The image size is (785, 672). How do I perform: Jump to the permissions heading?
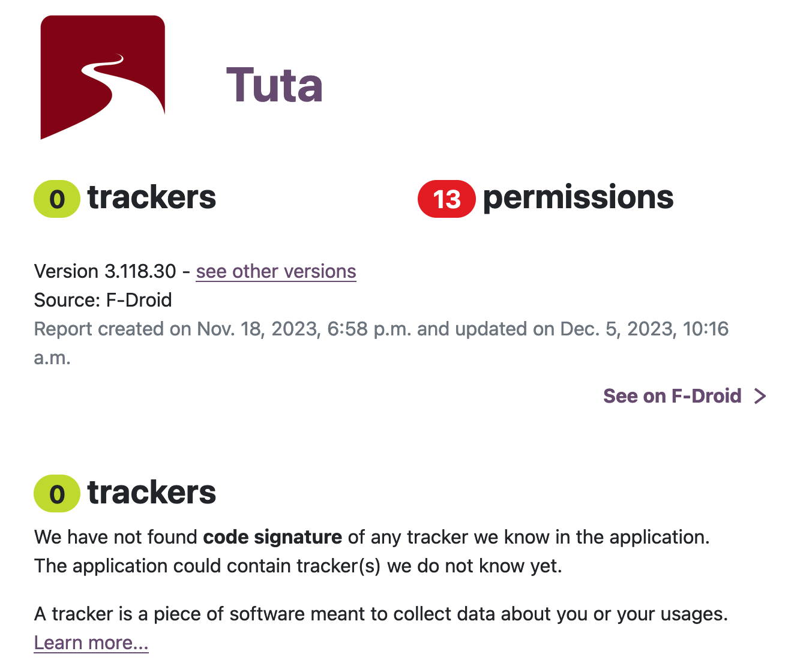coord(578,197)
